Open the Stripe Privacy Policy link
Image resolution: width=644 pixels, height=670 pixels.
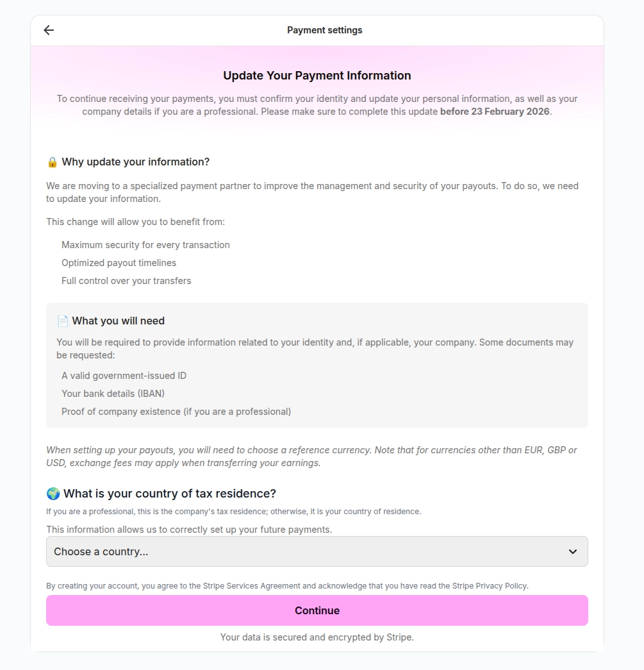(x=490, y=586)
